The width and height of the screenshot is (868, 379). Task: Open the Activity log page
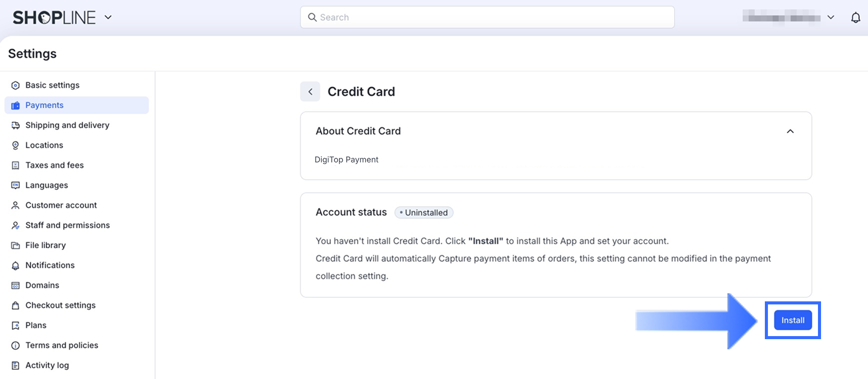point(47,365)
